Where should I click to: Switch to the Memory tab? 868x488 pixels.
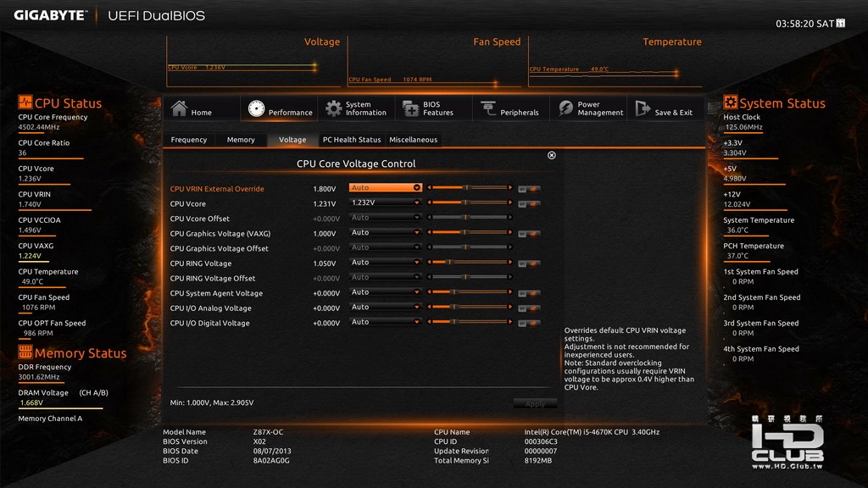[x=241, y=140]
